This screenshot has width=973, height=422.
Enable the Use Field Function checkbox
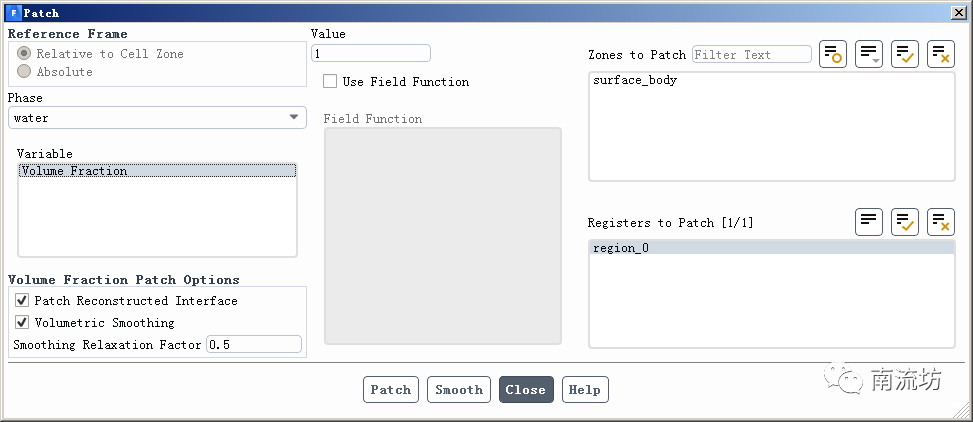(x=330, y=82)
